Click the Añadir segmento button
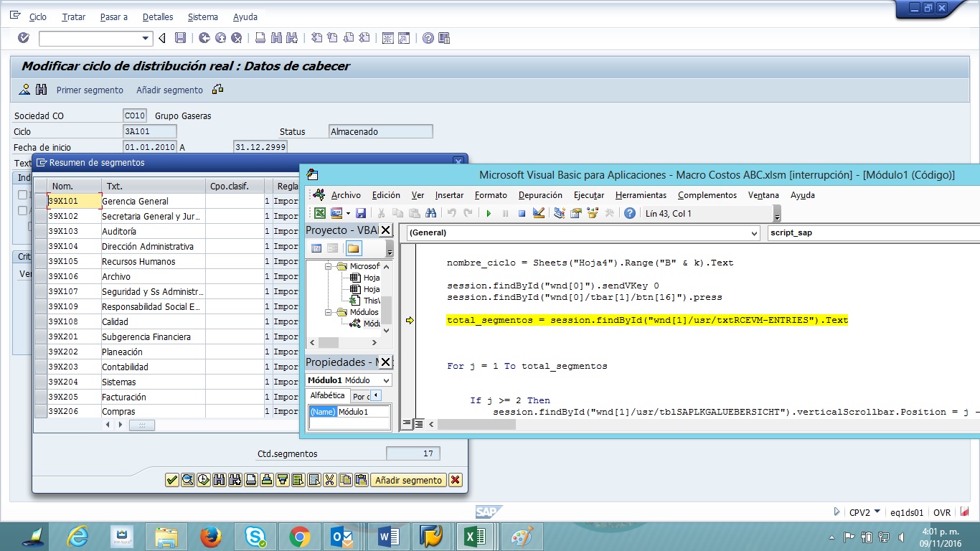The image size is (980, 551). (x=408, y=480)
